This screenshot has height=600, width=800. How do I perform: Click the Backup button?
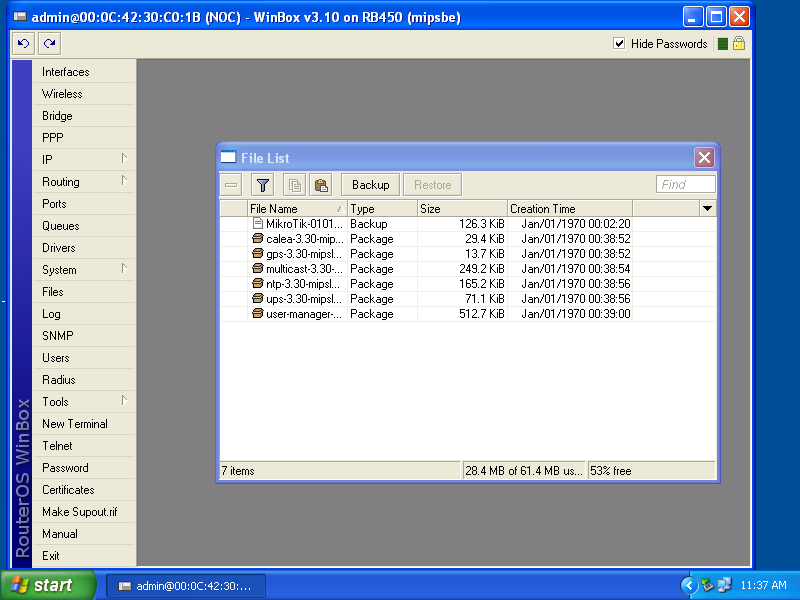(x=370, y=184)
